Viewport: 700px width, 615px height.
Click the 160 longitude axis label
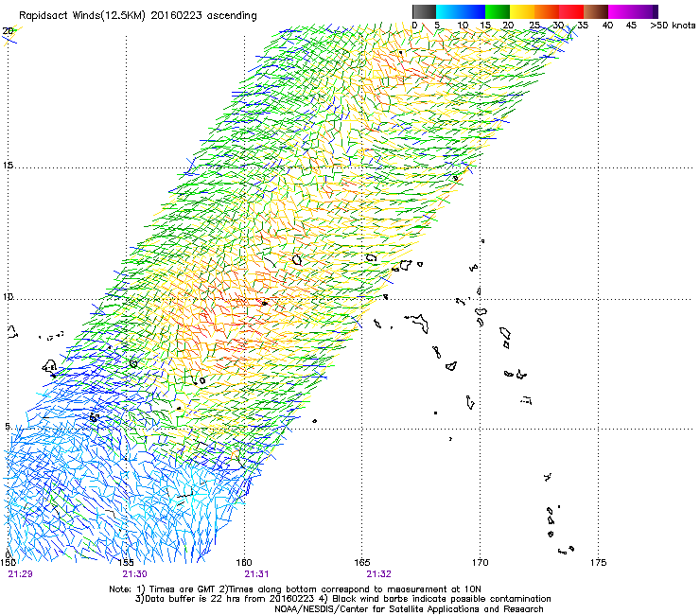click(244, 562)
